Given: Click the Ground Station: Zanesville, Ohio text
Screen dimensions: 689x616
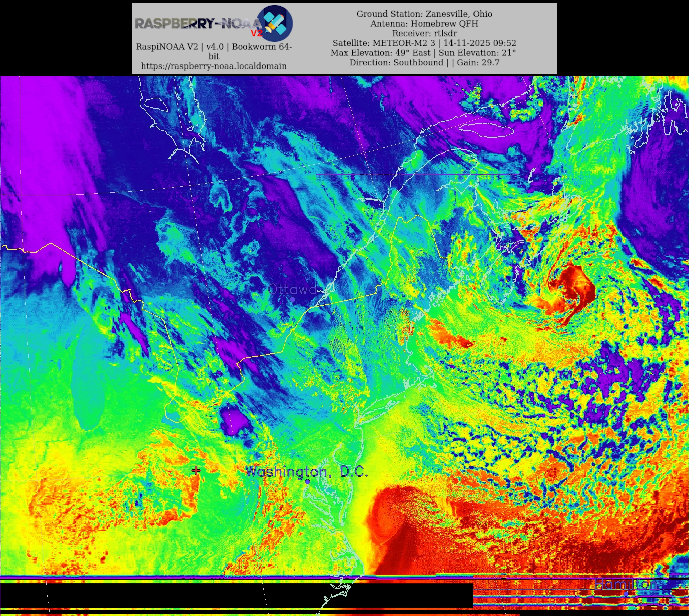Looking at the screenshot, I should point(424,14).
